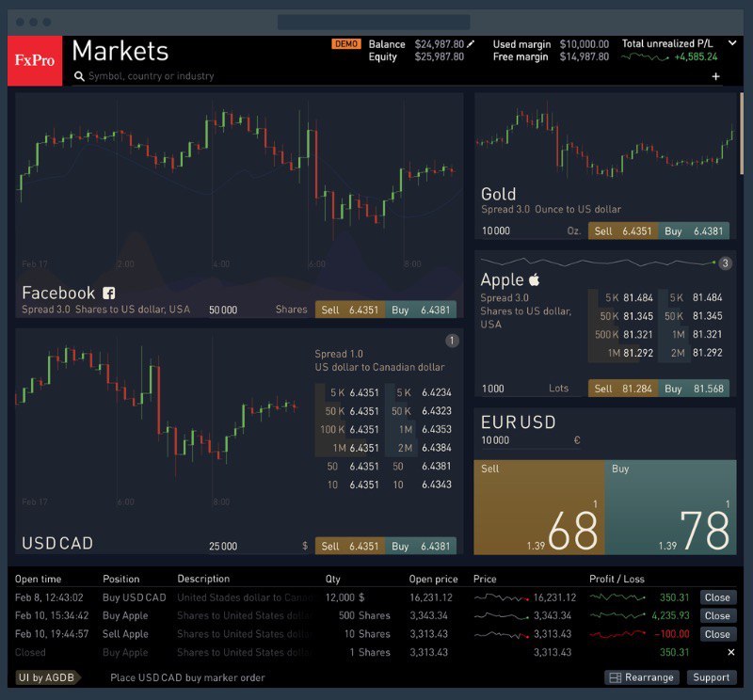
Task: Close the Buy USD CAD position
Action: point(717,597)
